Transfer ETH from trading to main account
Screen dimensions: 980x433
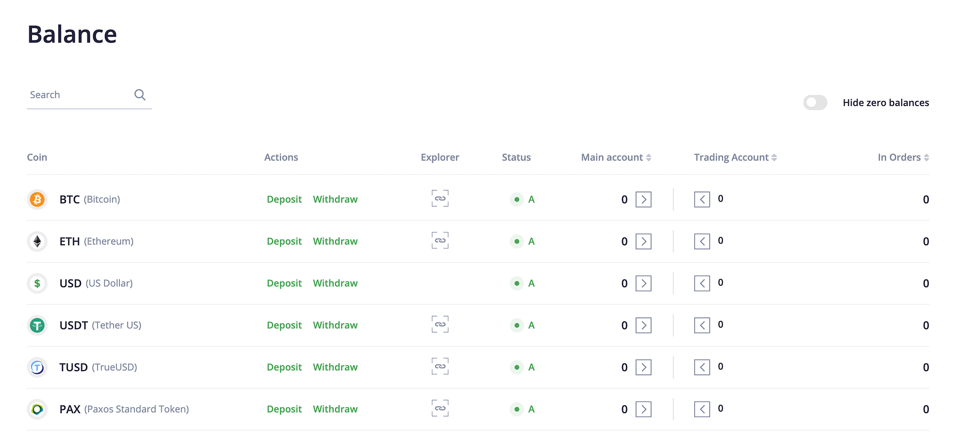702,242
